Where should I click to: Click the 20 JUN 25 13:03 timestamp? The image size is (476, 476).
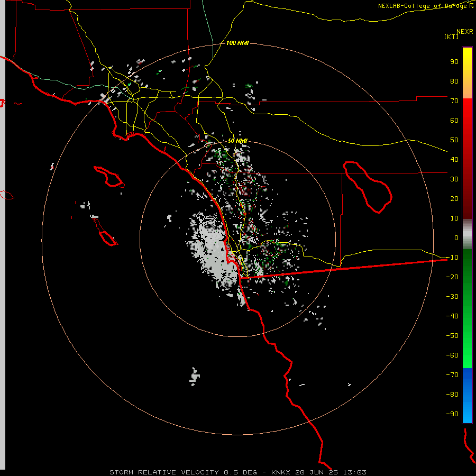[331, 472]
